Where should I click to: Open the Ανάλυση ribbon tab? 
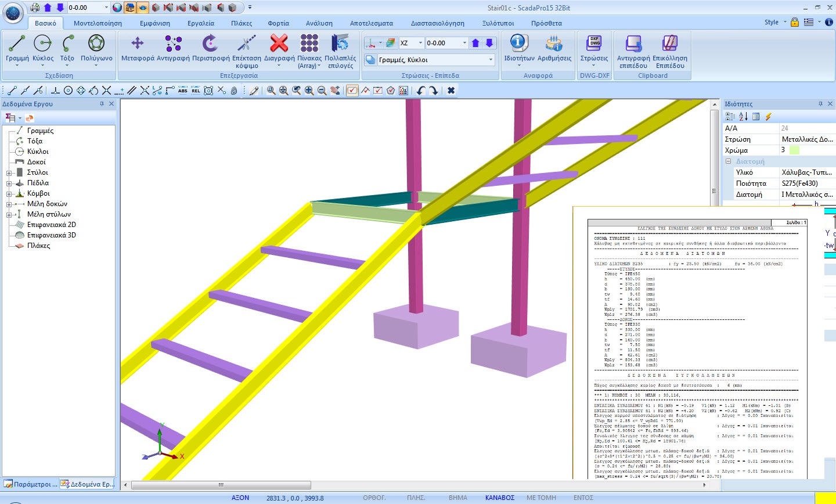tap(319, 23)
